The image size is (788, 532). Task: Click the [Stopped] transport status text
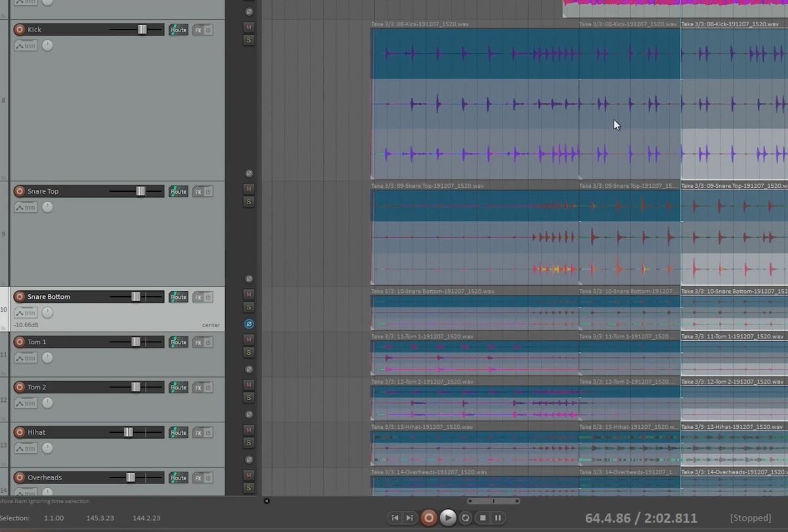(x=751, y=518)
